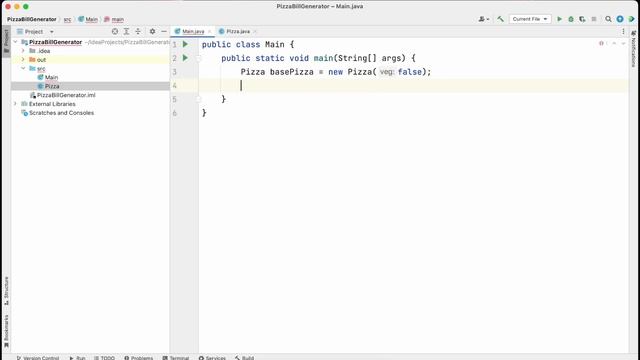Run the current file from the toolbar
Screen dimensions: 640x360
tap(560, 19)
